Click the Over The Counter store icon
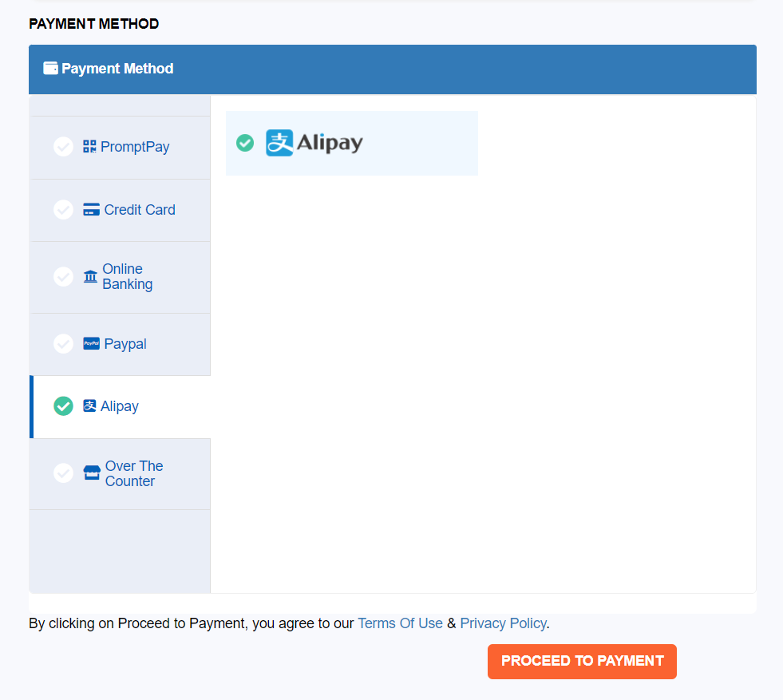Screen dimensions: 783x700 tap(92, 473)
